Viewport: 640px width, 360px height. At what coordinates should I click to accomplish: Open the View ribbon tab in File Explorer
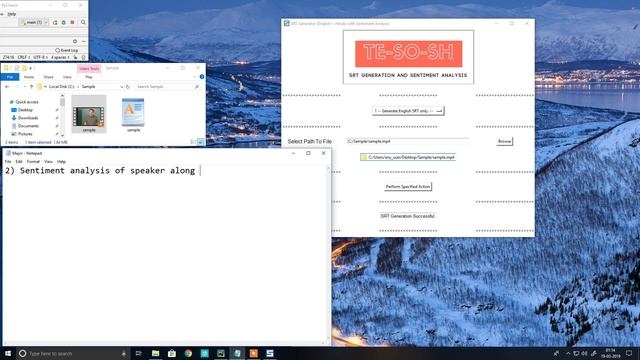coord(67,77)
